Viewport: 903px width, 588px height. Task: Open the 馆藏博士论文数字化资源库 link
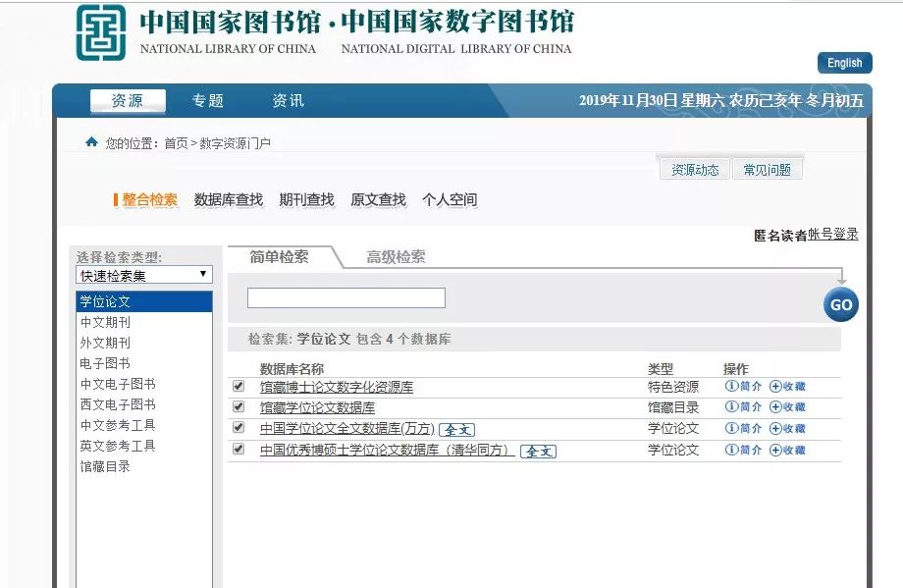[337, 387]
